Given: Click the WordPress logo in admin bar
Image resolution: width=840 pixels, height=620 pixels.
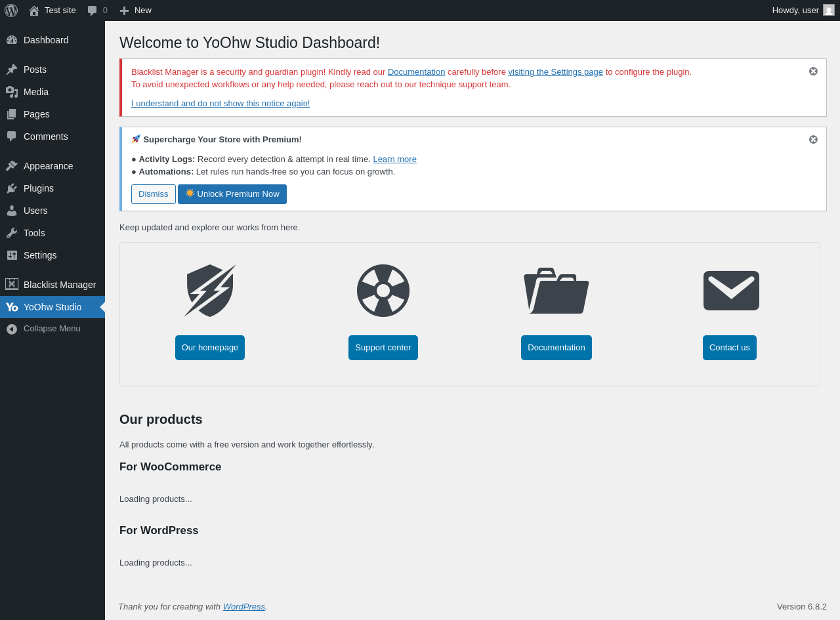Looking at the screenshot, I should [x=11, y=10].
